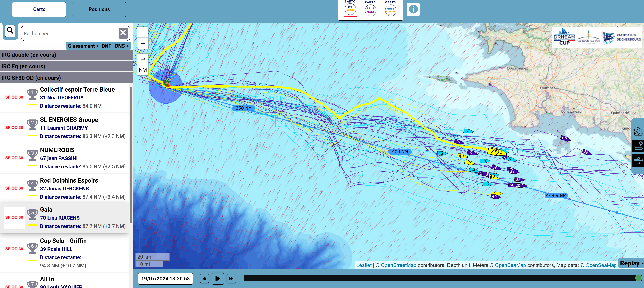Toggle the map layers icon
Screen dimensions: 644x288
[638, 131]
